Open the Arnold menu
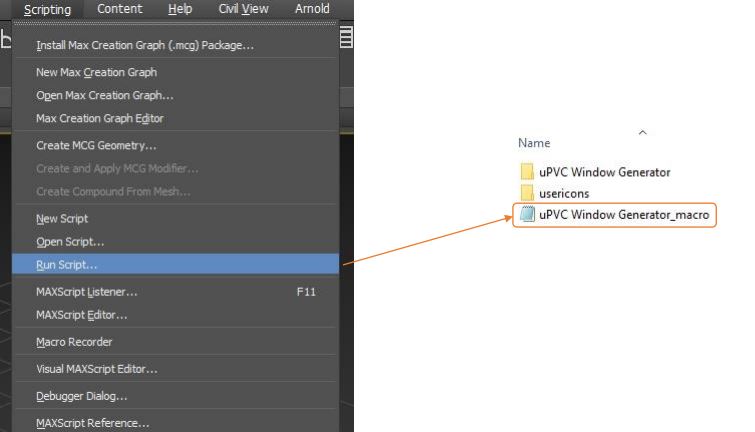The width and height of the screenshot is (755, 432). (x=312, y=9)
